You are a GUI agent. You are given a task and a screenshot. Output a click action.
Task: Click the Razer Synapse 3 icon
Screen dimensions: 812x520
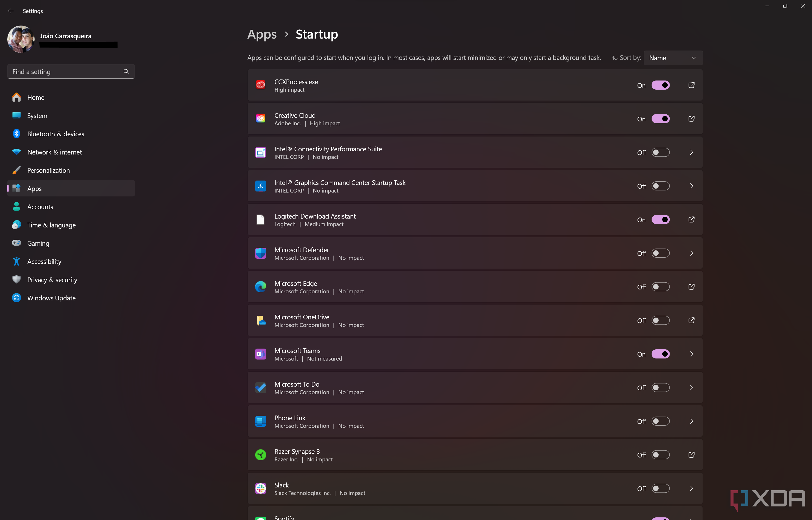coord(260,455)
